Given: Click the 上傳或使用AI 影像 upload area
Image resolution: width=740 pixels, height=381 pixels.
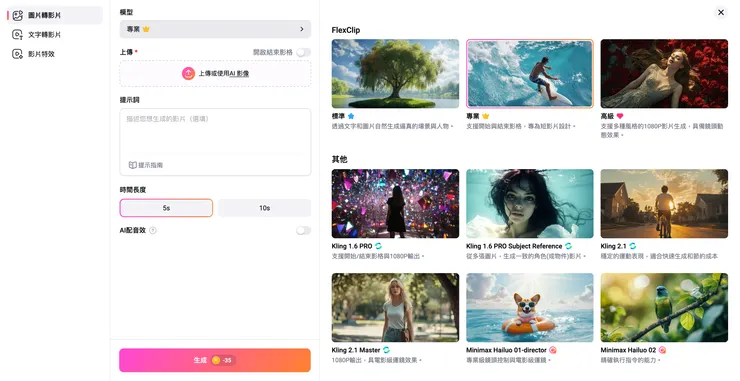Looking at the screenshot, I should (215, 73).
